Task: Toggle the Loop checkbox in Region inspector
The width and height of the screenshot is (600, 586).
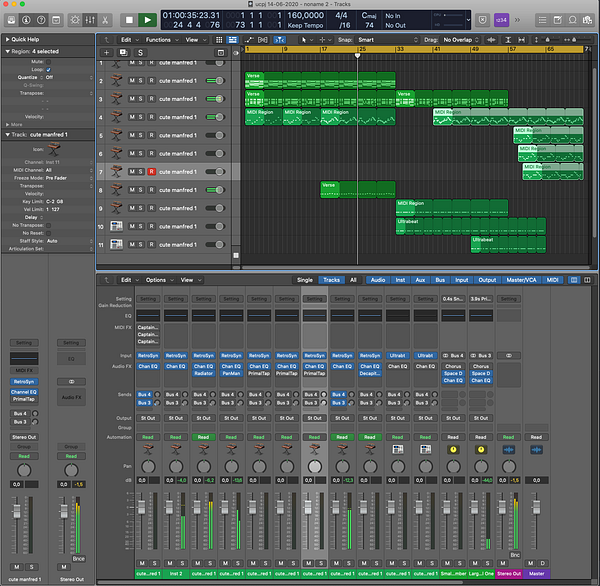Action: click(48, 69)
